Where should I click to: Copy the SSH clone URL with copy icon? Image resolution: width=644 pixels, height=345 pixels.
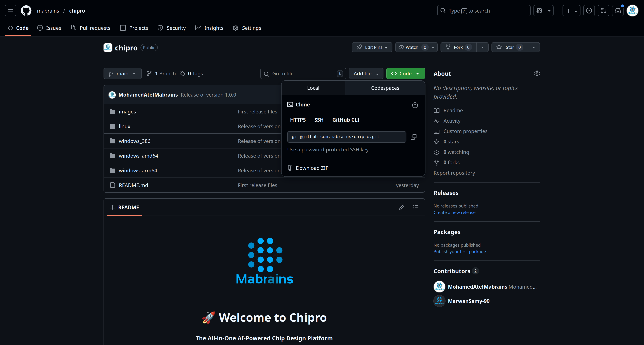click(x=414, y=137)
